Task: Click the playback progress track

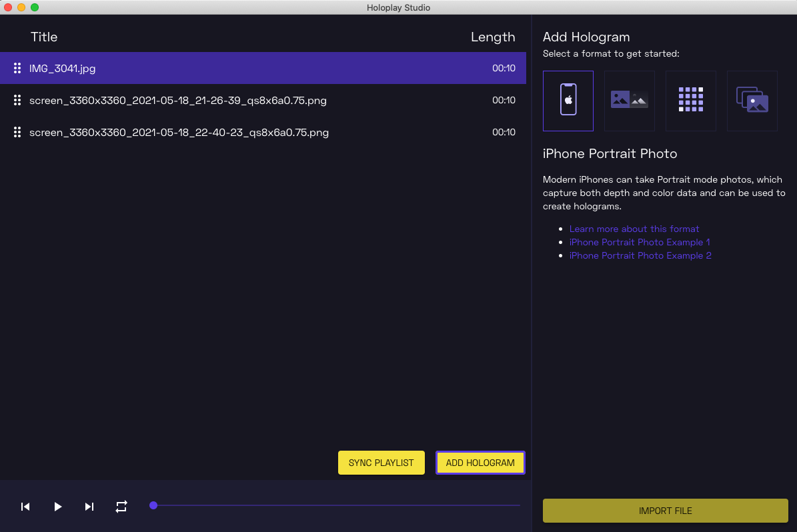Action: (335, 505)
